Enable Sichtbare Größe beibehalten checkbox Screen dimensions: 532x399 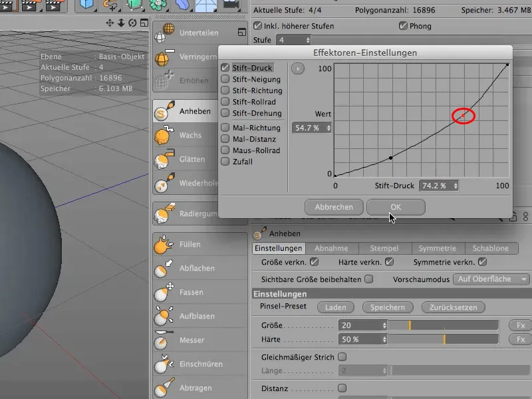[369, 279]
